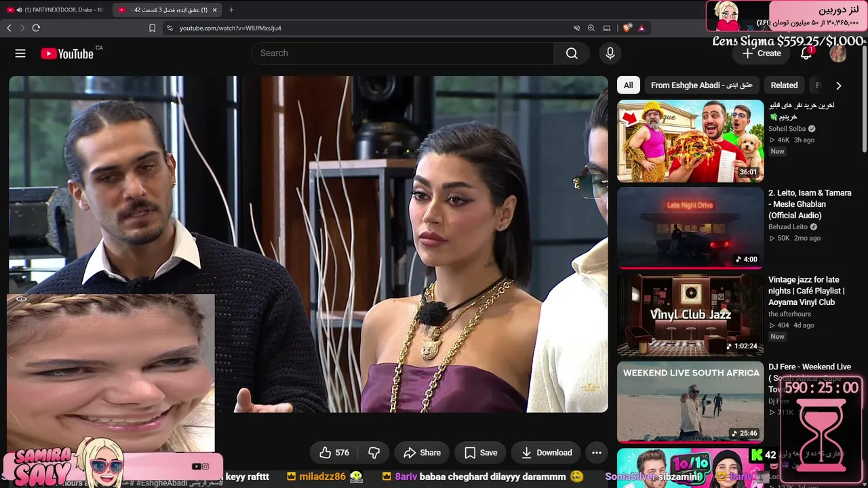Click the browser back arrow
Screen dimensions: 868x488
pos(9,28)
